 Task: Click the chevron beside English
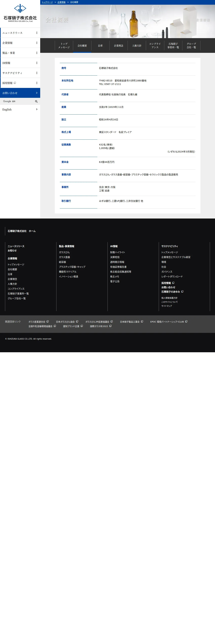37,109
